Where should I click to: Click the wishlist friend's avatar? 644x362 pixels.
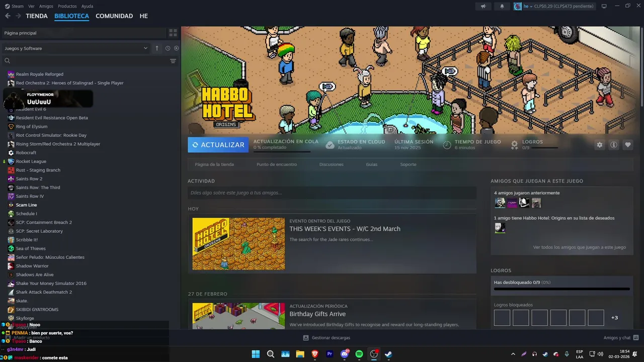[x=500, y=228]
